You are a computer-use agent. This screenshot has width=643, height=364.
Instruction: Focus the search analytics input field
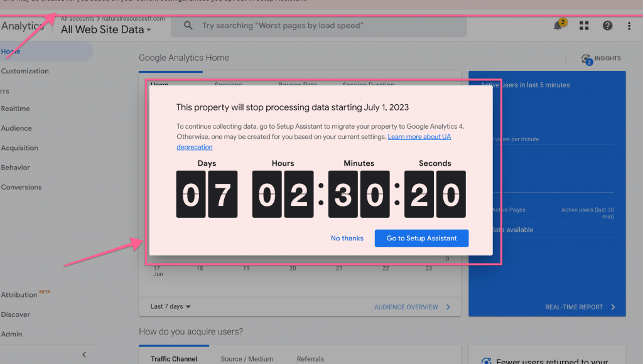click(318, 26)
